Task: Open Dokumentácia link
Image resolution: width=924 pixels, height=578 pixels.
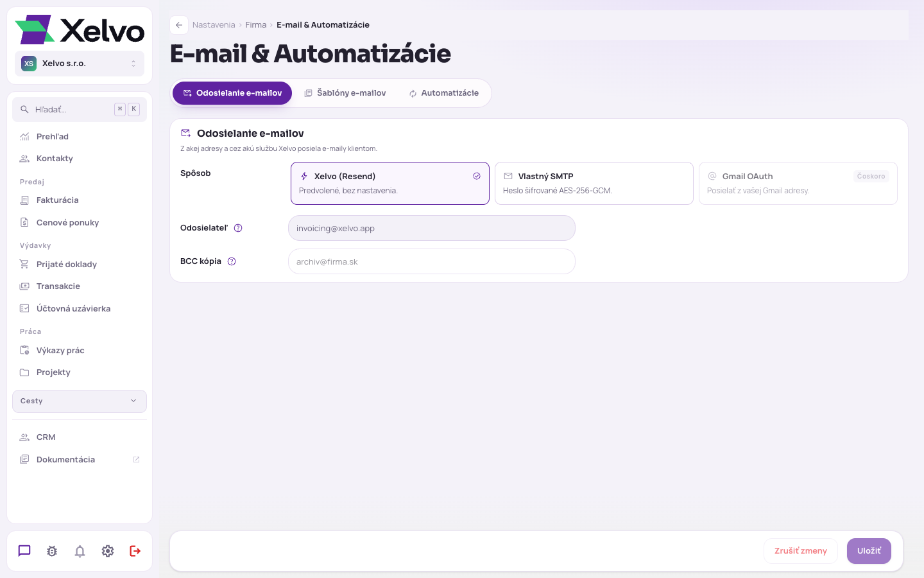Action: (80, 459)
